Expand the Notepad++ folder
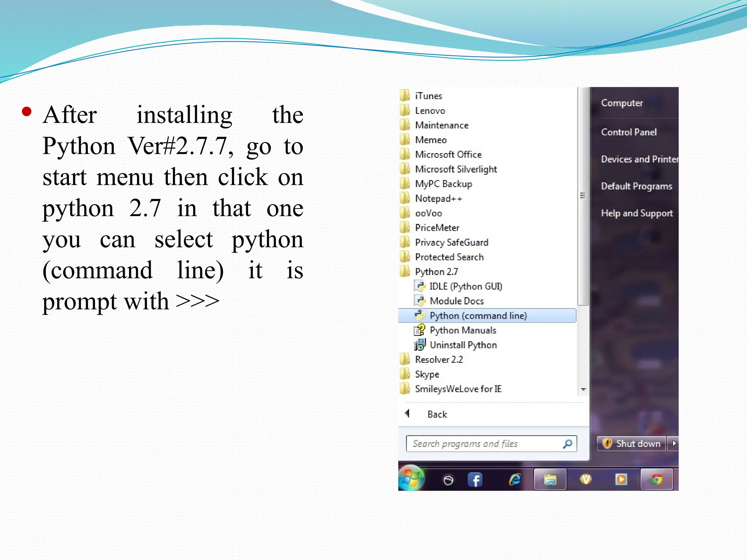 438,199
